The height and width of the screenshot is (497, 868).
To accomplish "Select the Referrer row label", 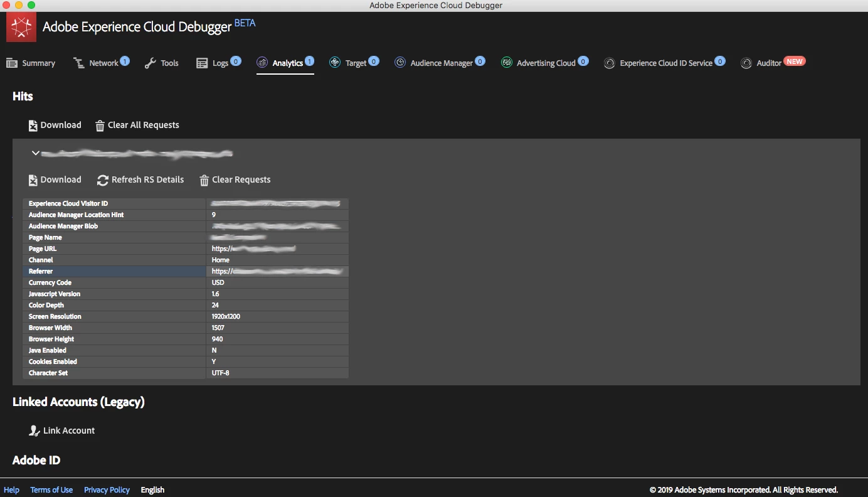I will click(41, 272).
